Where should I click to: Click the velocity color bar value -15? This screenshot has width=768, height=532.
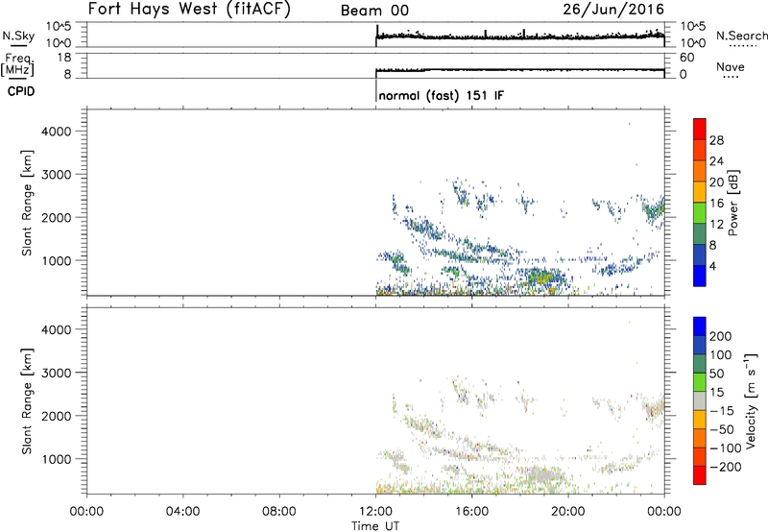pyautogui.click(x=722, y=411)
